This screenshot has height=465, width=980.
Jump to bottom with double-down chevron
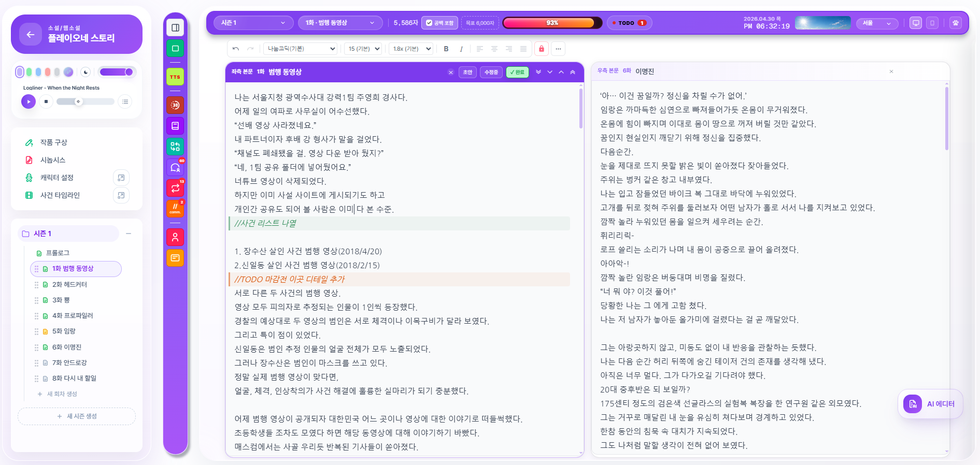click(x=538, y=72)
